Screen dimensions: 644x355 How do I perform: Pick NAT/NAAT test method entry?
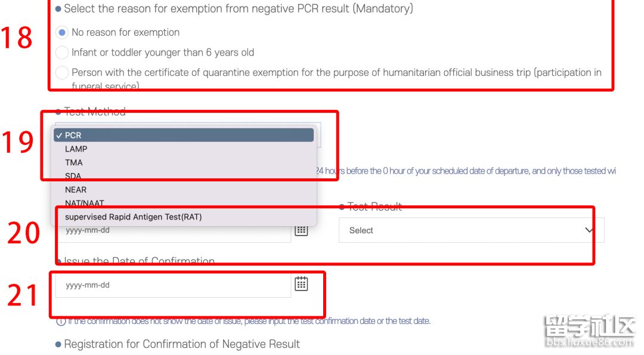[85, 203]
